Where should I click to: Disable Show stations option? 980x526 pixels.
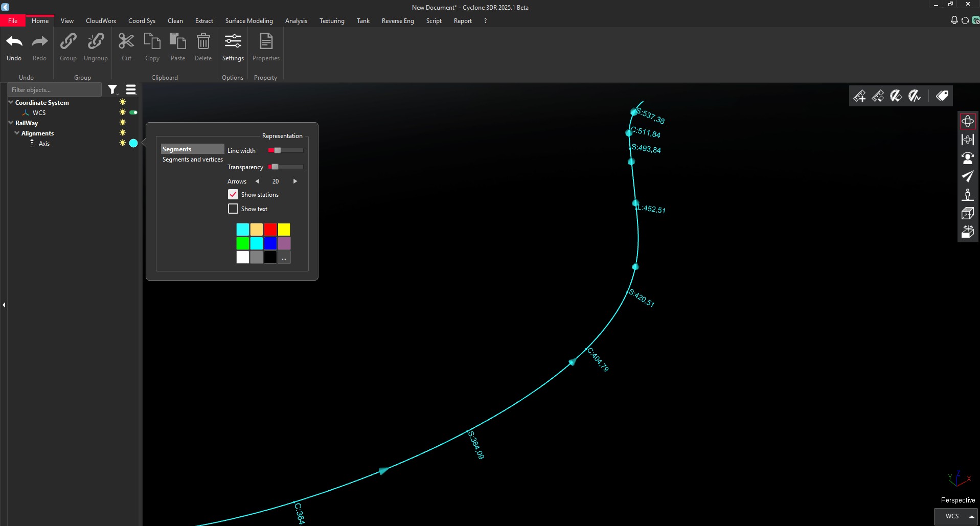coord(233,194)
